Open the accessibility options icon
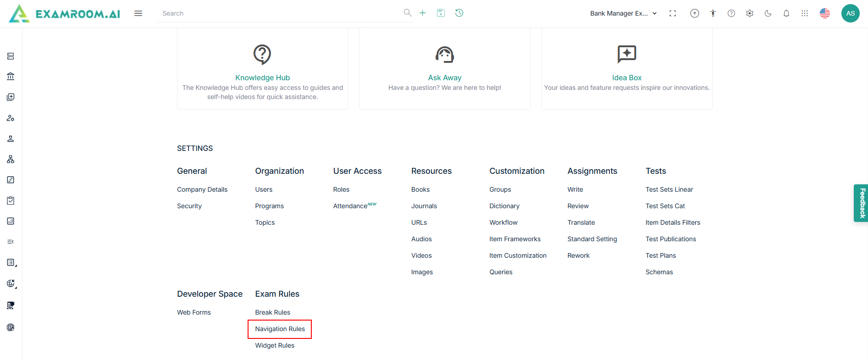 pos(713,13)
